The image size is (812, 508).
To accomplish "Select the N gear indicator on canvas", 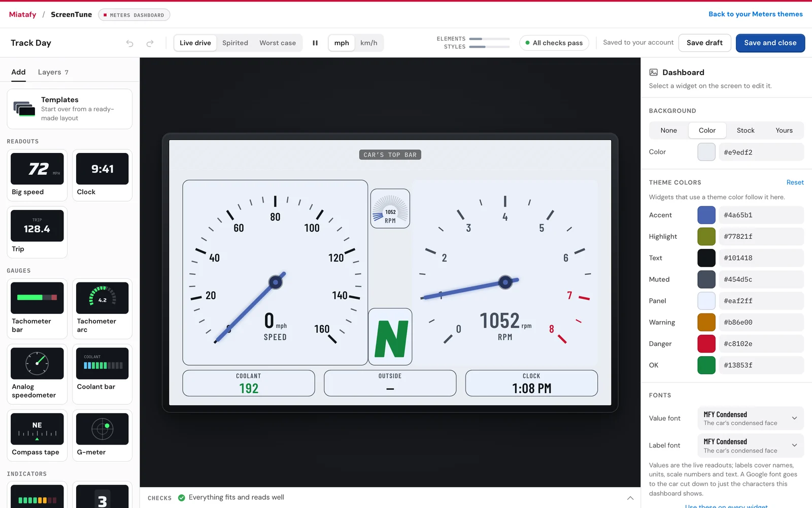I will [390, 337].
